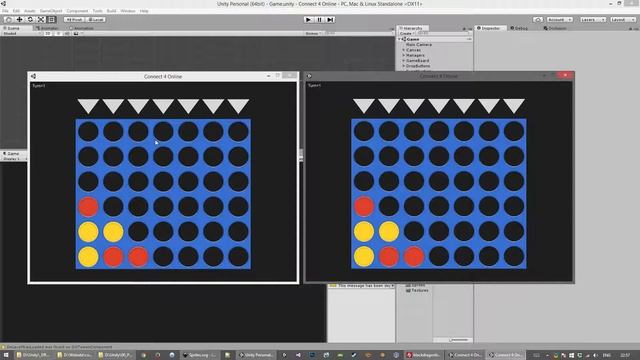Switch to the Game tab on left
The height and width of the screenshot is (360, 640).
(12, 153)
